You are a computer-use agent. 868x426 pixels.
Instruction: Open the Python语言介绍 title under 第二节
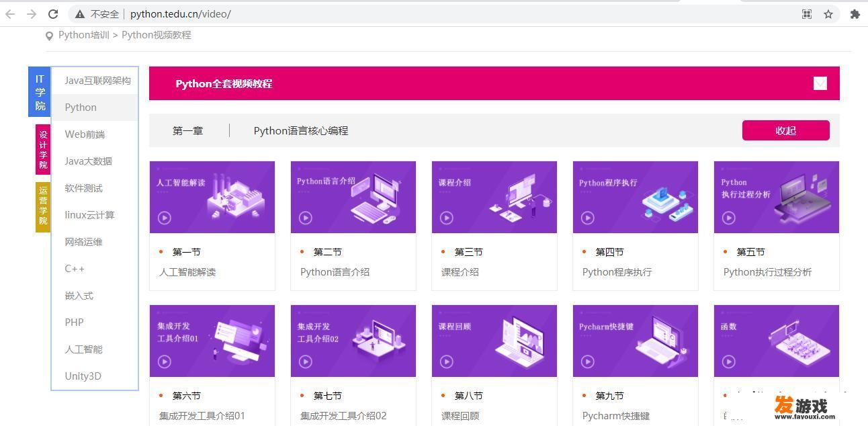pyautogui.click(x=335, y=272)
